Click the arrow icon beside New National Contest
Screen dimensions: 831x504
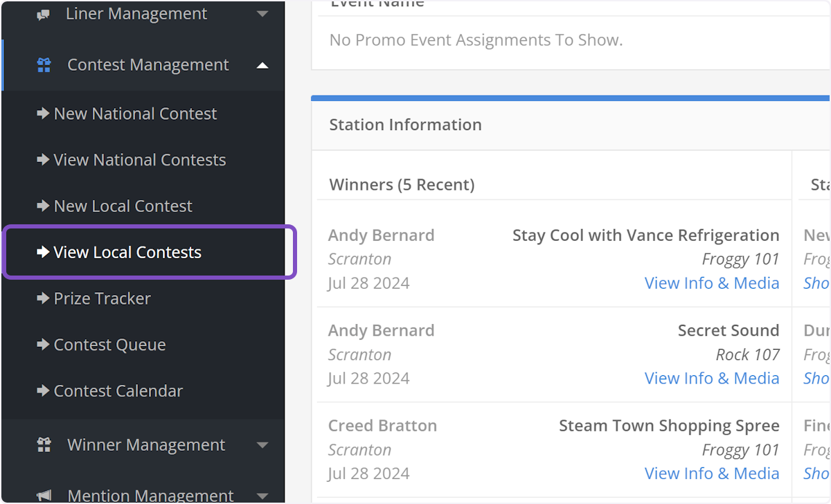click(x=43, y=114)
